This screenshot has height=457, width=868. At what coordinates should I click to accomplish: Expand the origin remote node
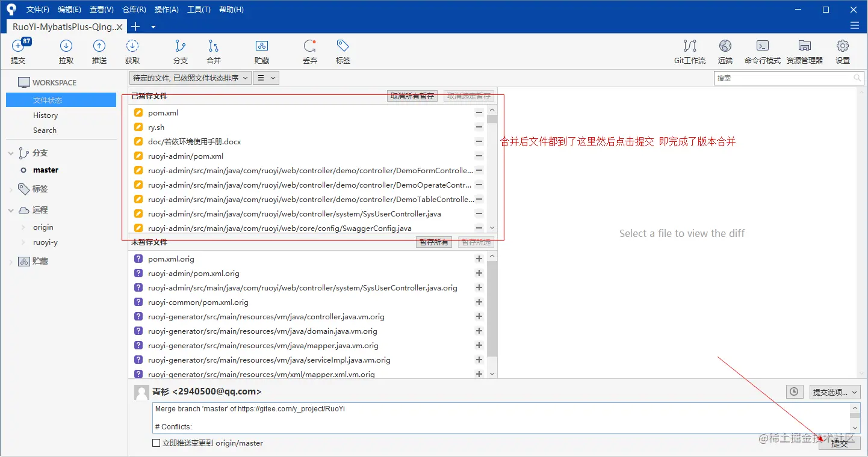23,227
